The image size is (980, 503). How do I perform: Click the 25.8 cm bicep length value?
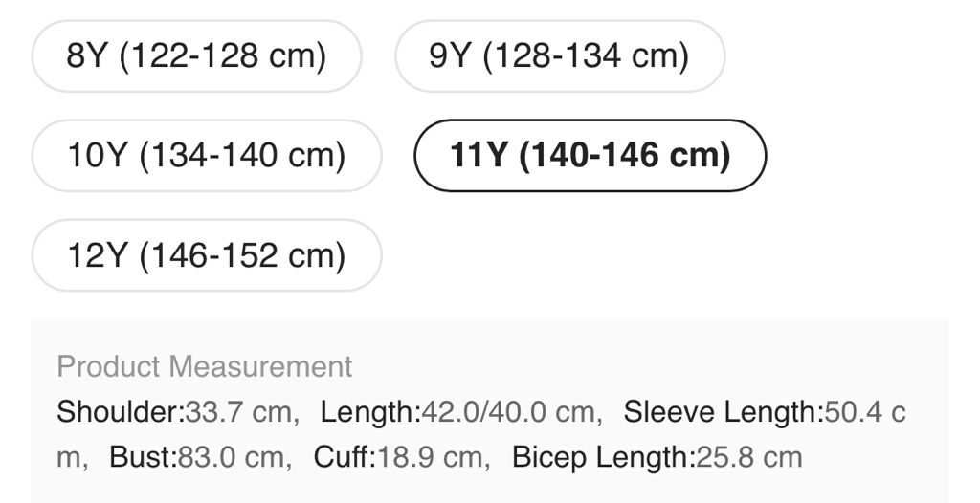click(747, 457)
